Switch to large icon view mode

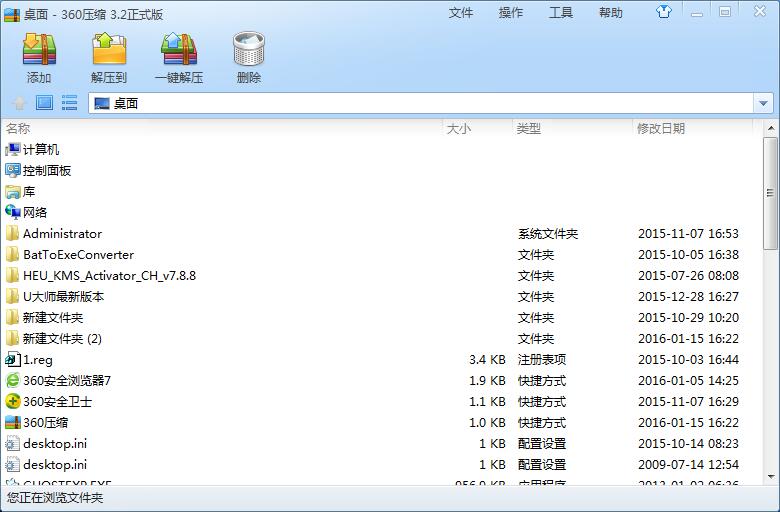[x=44, y=102]
